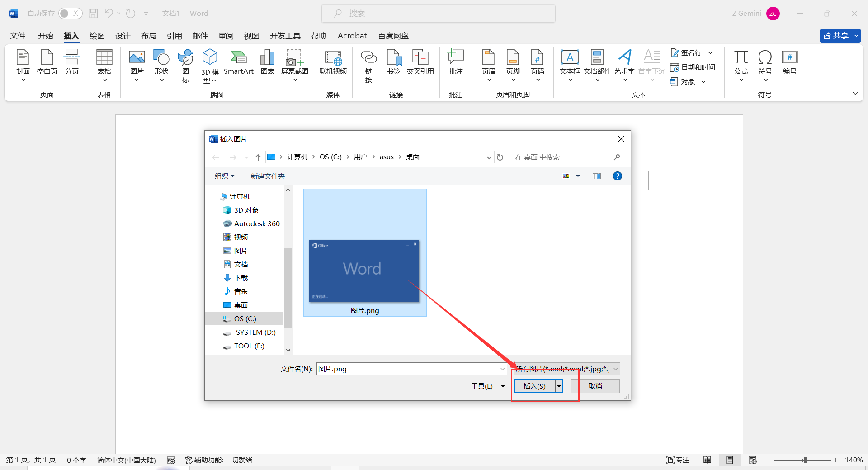Viewport: 868px width, 470px height.
Task: Click the 共享 (Share) button
Action: tap(836, 36)
